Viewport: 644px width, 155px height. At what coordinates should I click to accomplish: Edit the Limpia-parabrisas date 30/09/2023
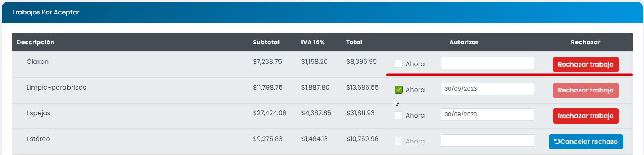click(487, 89)
